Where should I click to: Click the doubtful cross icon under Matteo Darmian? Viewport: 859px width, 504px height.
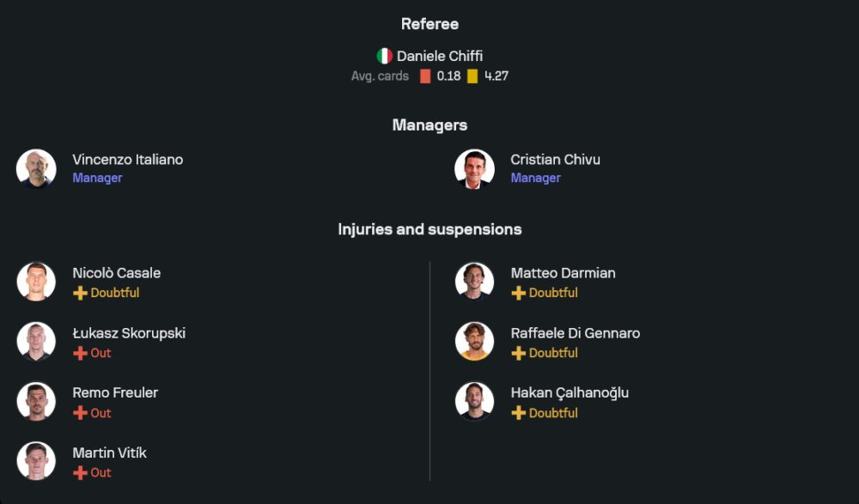click(x=518, y=293)
